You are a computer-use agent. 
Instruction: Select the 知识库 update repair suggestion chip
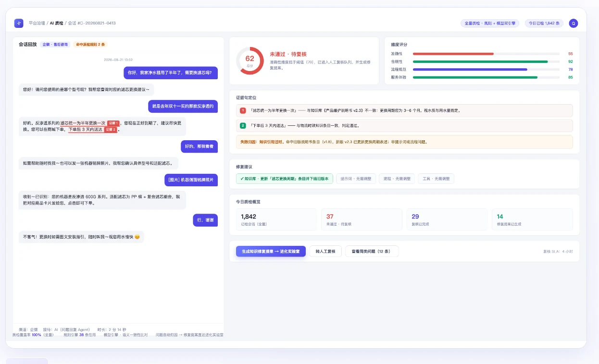point(285,179)
